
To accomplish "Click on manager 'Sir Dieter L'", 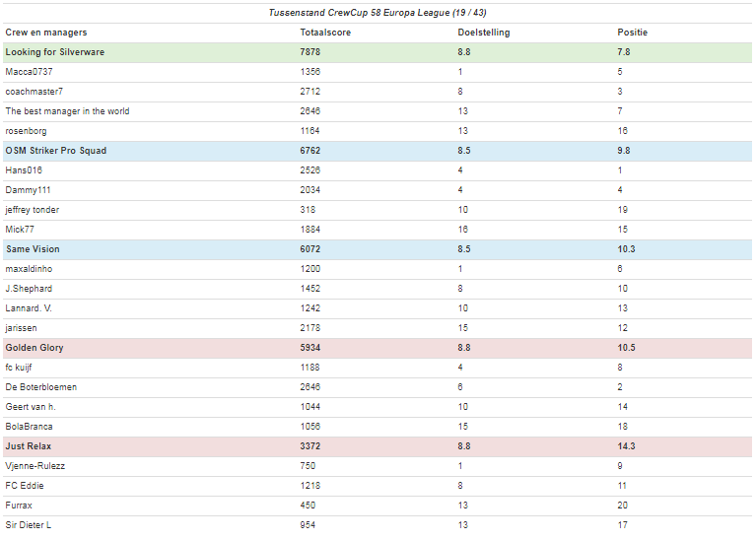I will pyautogui.click(x=28, y=525).
